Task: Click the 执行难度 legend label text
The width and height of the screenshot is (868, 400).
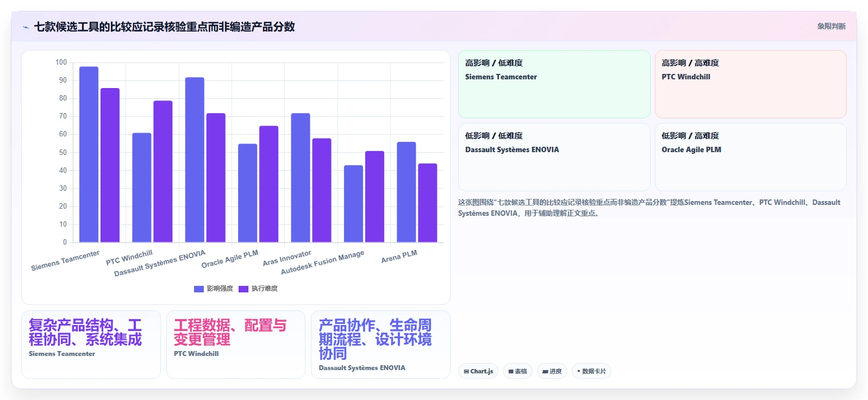Action: 265,289
